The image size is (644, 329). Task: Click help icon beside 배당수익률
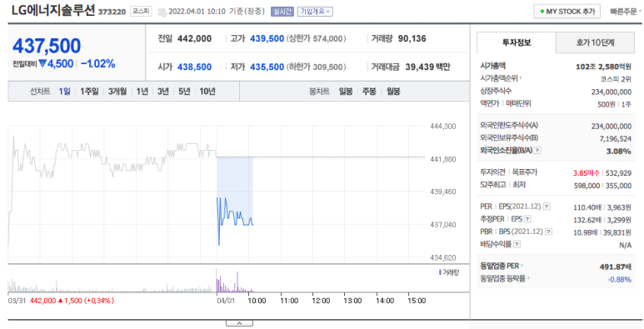click(x=517, y=244)
